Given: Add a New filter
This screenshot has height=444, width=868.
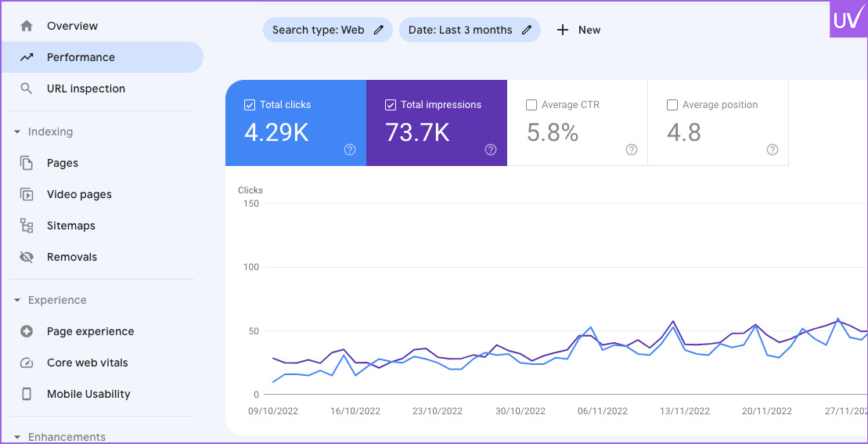Looking at the screenshot, I should (578, 30).
